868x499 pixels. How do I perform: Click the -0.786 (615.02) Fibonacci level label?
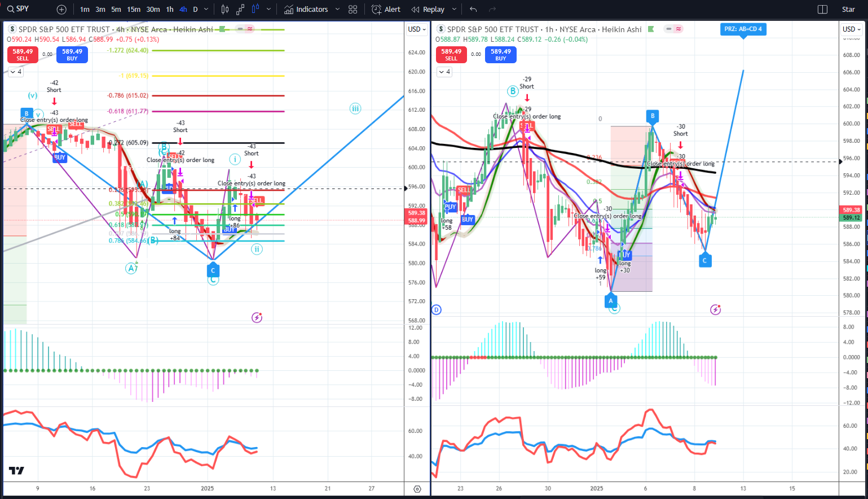(x=128, y=95)
